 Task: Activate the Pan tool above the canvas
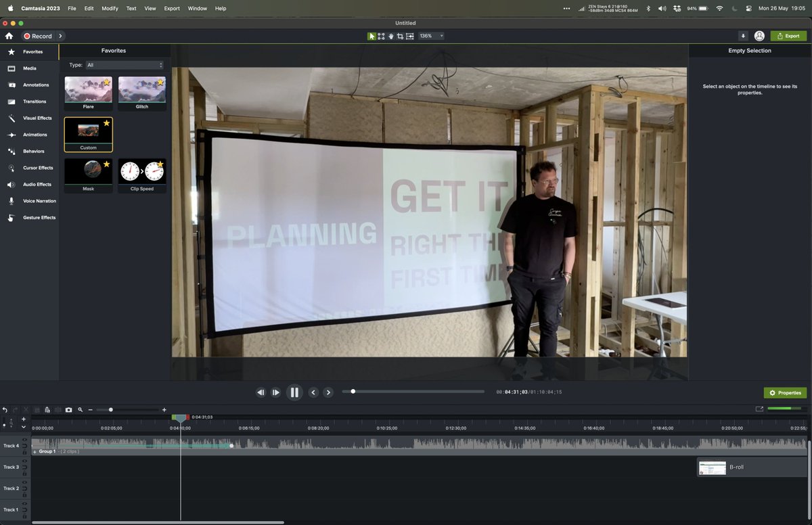click(x=390, y=36)
